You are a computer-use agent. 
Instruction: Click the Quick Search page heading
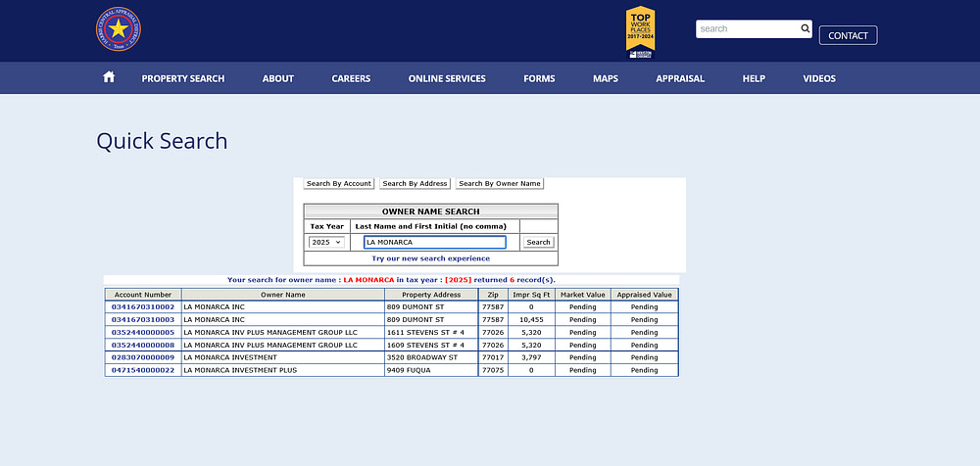(x=162, y=141)
